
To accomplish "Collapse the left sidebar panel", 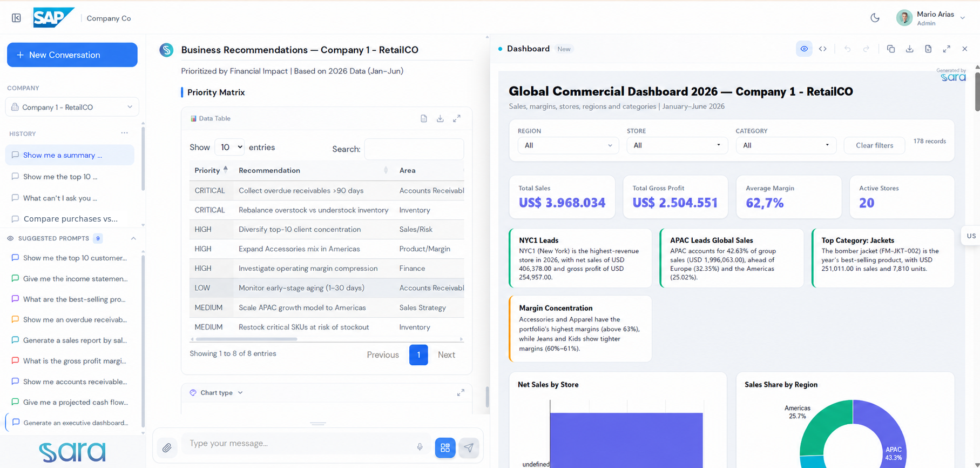I will tap(16, 18).
